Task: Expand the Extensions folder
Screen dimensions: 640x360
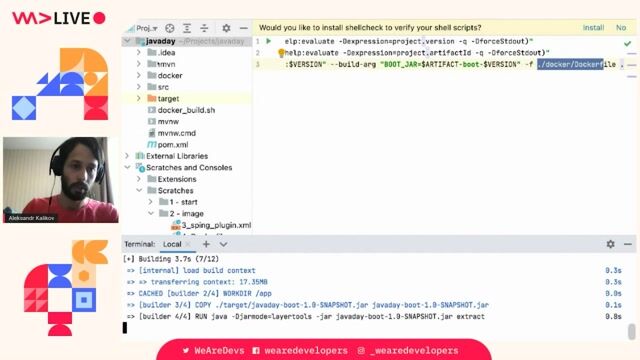Action: click(139, 179)
